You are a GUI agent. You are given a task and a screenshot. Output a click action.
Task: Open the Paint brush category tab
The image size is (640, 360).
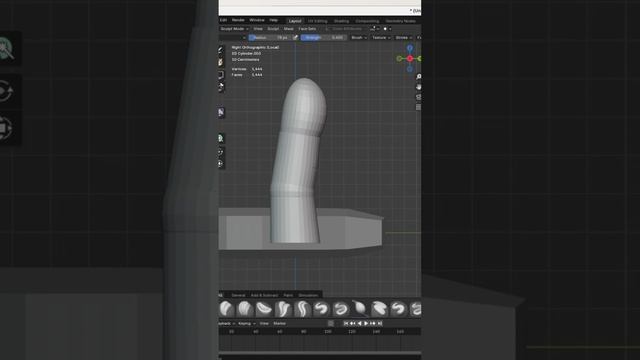(x=288, y=295)
